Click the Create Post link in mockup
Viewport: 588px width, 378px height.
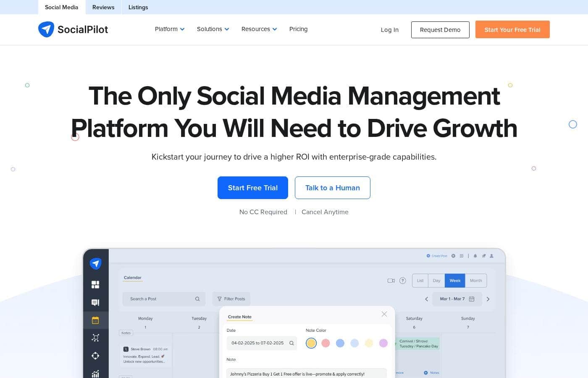437,256
